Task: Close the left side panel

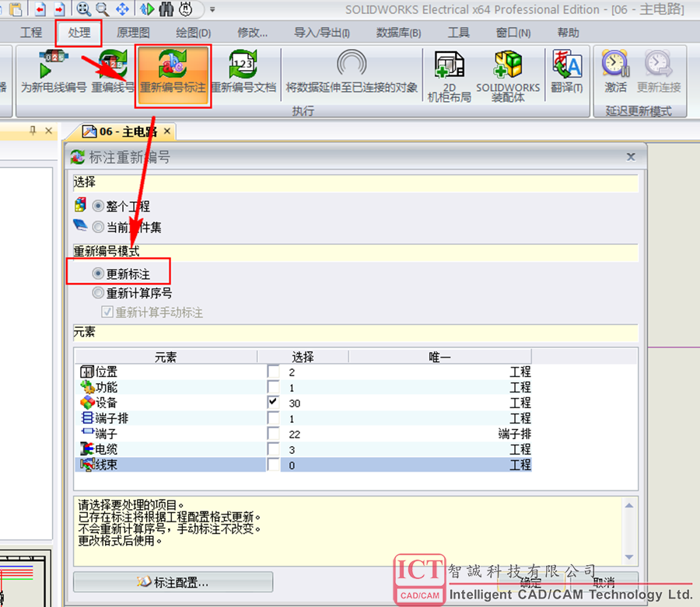Action: coord(49,131)
